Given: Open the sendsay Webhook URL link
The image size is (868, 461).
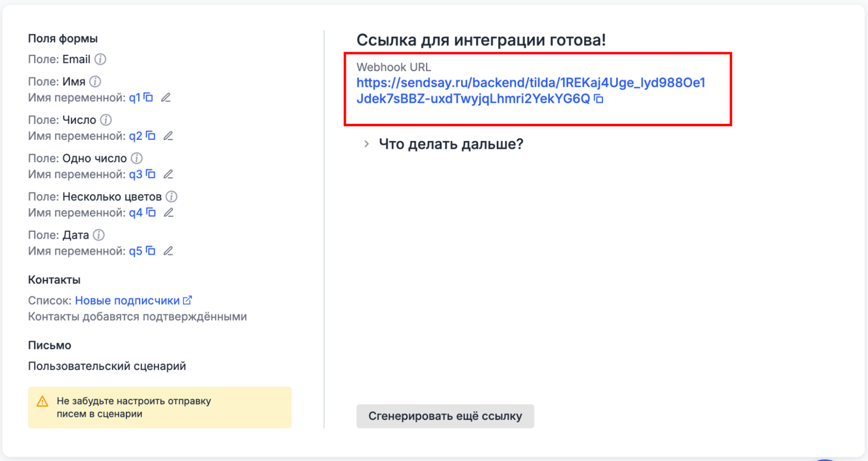Looking at the screenshot, I should coord(531,90).
